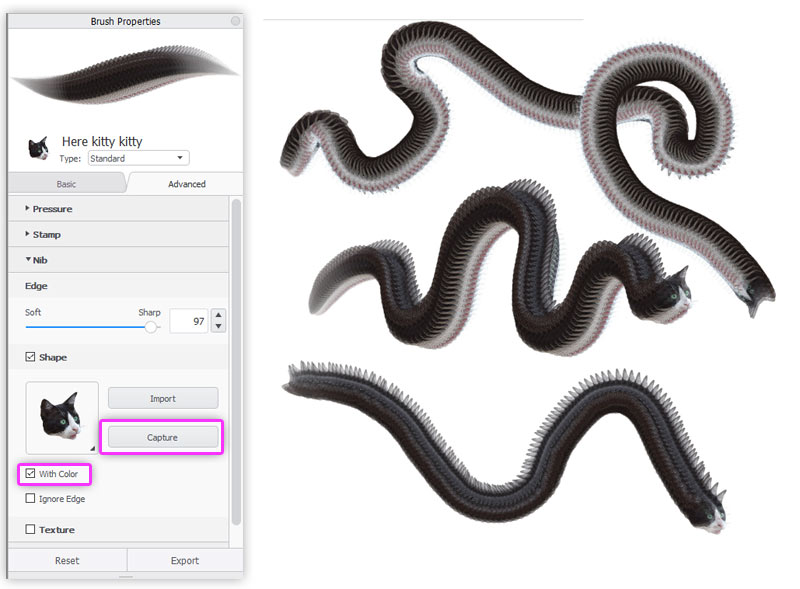Uncheck the With Color checkbox
The image size is (800, 589).
[30, 474]
